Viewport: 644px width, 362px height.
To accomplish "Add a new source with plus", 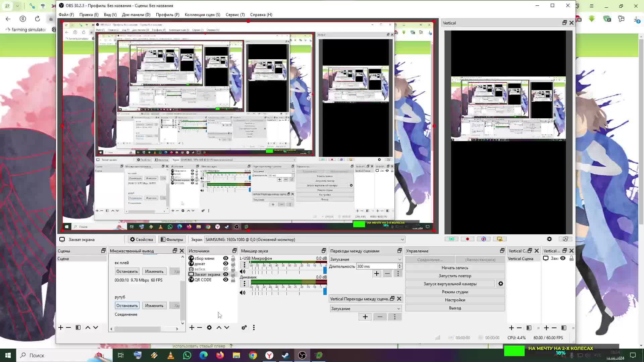I will (x=192, y=327).
